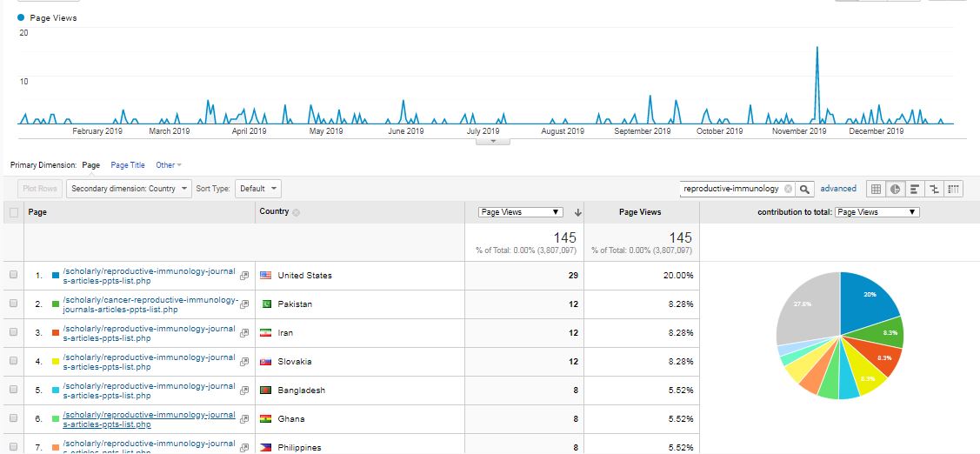Switch to performance bar view icon
980x454 pixels.
(x=914, y=189)
